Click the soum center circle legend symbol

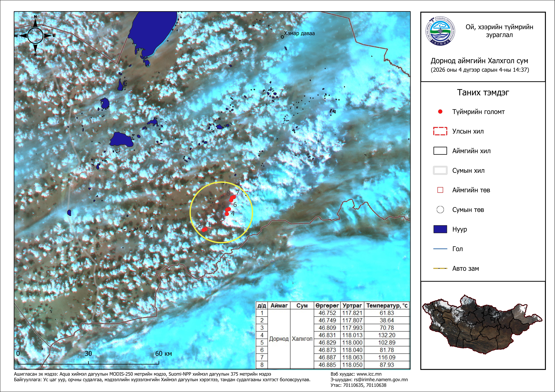coord(440,210)
